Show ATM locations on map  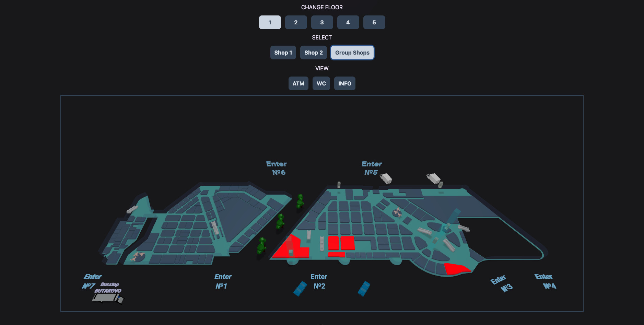point(298,83)
